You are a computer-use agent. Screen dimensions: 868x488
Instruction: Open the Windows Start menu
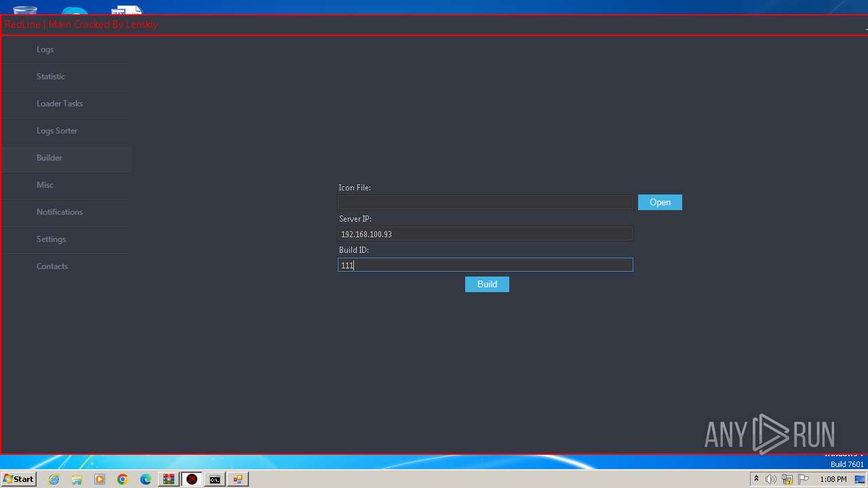pos(19,479)
